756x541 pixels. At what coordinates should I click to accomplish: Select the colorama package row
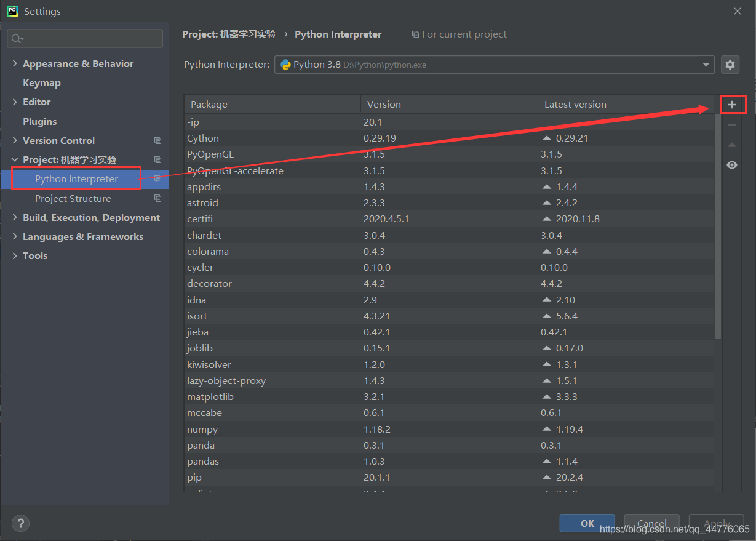coord(449,251)
